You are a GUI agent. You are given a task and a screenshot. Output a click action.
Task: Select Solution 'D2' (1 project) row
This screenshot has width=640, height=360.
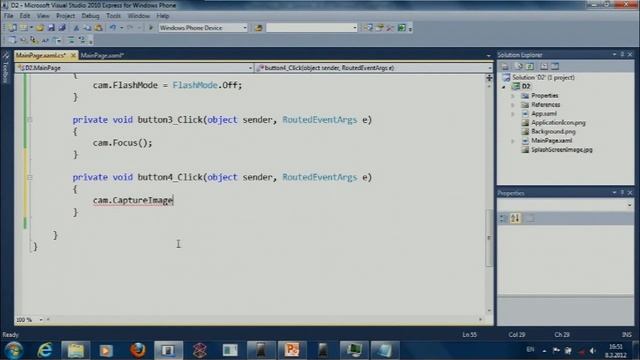543,78
